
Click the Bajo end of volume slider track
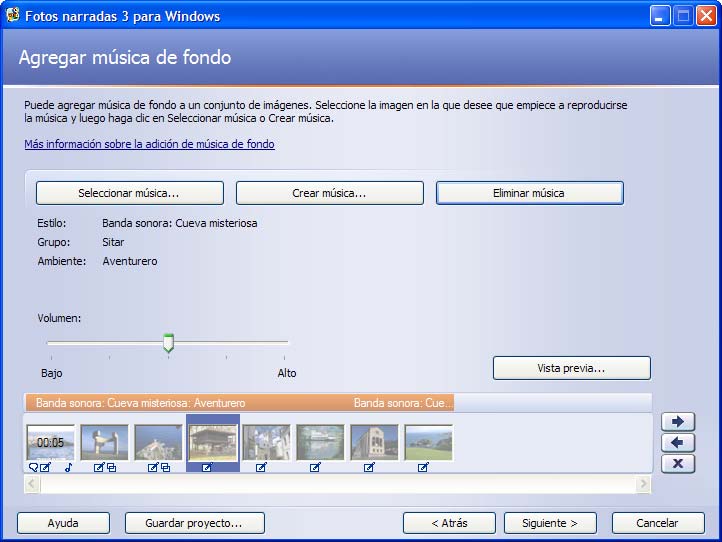tap(51, 343)
